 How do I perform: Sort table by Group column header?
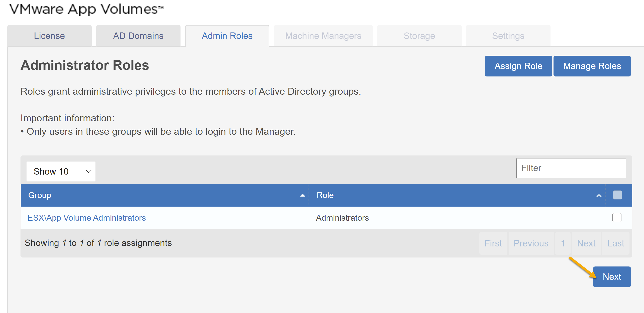coord(165,195)
